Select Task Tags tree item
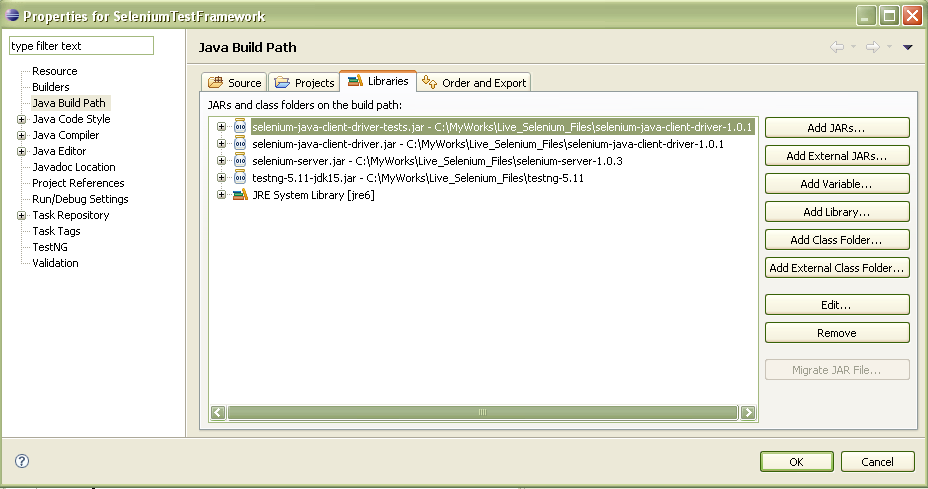 click(x=56, y=231)
